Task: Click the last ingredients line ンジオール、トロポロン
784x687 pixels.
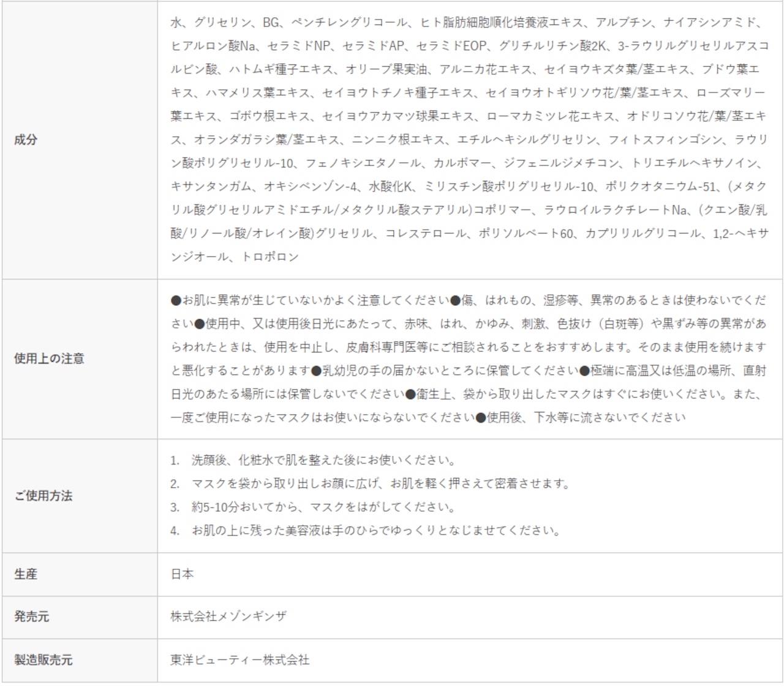Action: click(235, 257)
